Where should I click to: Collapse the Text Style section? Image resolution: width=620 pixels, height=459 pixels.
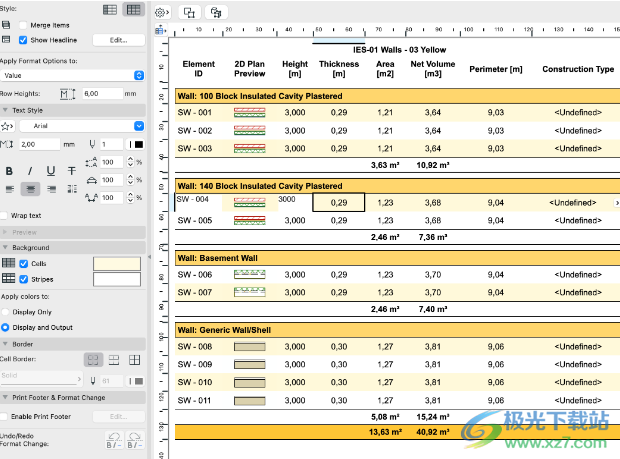click(x=5, y=110)
